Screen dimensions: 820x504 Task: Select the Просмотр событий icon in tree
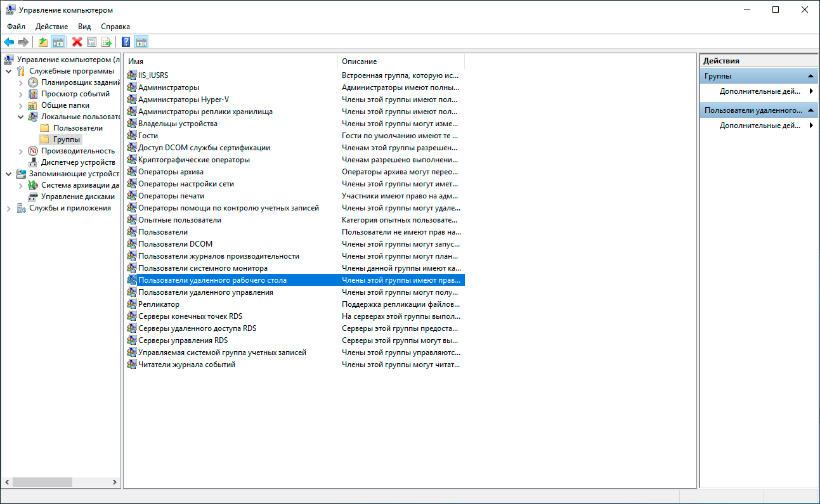pyautogui.click(x=33, y=94)
